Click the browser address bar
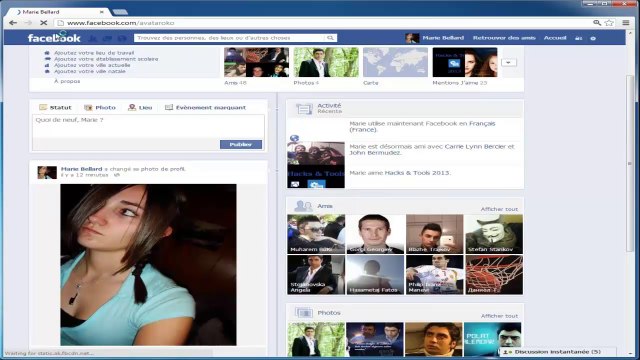The height and width of the screenshot is (360, 640). [322, 23]
